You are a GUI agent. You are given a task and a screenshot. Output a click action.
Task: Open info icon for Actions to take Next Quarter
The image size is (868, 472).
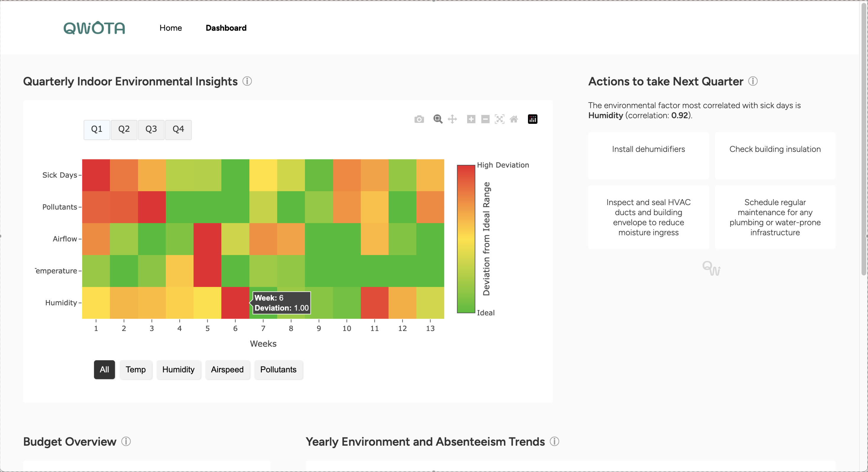pos(753,81)
